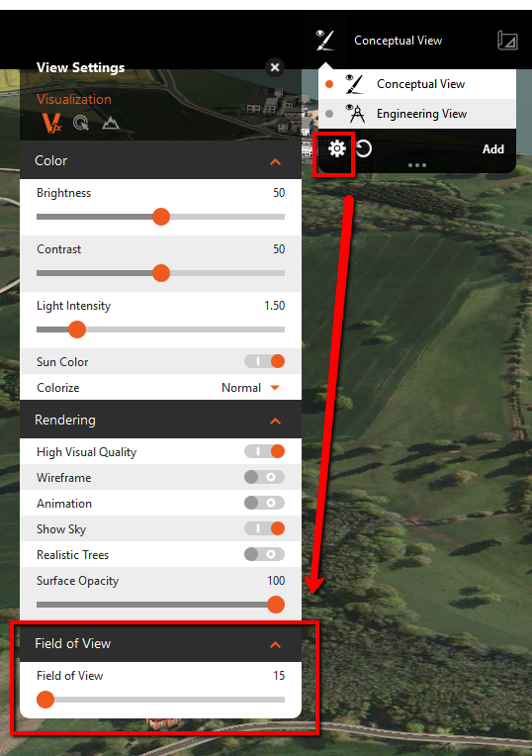Click the Light Intensity slider handle

77,330
